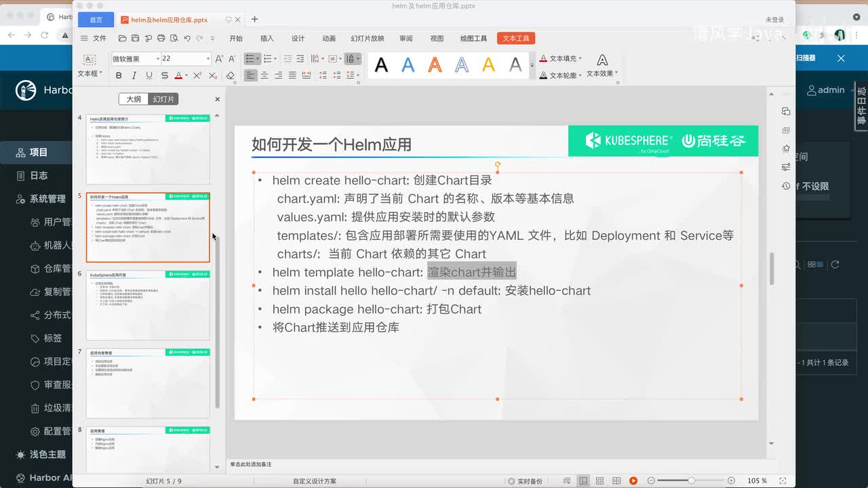Toggle real-time backup (实时备份)

pyautogui.click(x=525, y=481)
